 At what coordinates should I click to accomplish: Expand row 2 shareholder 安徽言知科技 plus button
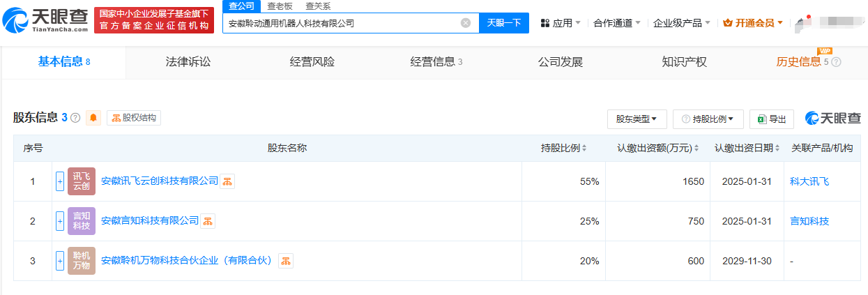coord(60,221)
